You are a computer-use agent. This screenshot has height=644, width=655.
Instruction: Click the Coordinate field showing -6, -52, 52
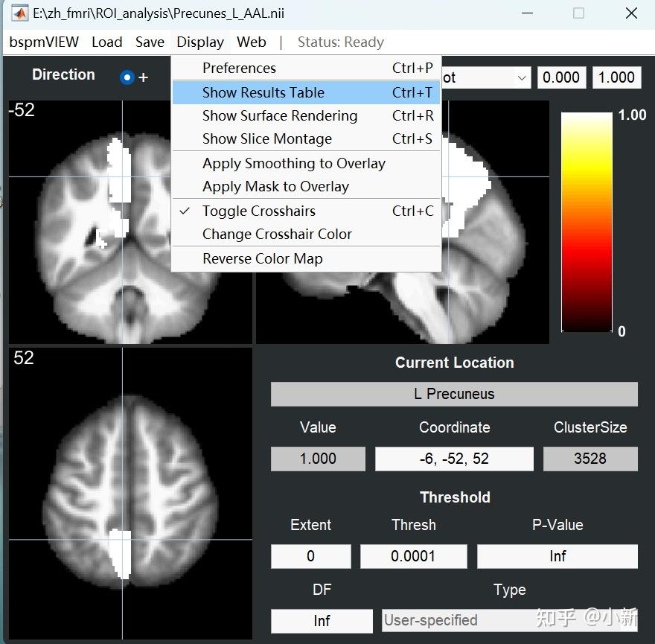tap(454, 459)
